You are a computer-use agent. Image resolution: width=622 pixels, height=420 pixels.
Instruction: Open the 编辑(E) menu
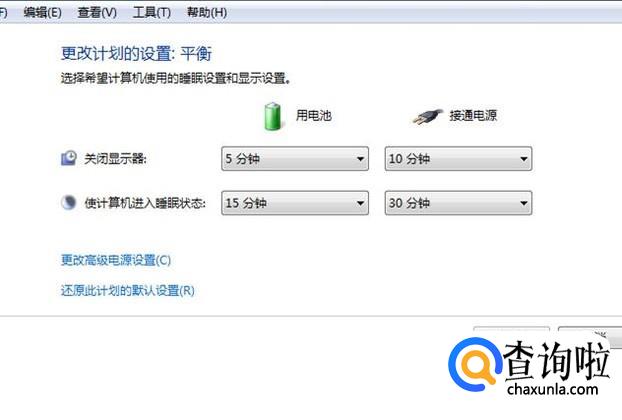pyautogui.click(x=42, y=13)
